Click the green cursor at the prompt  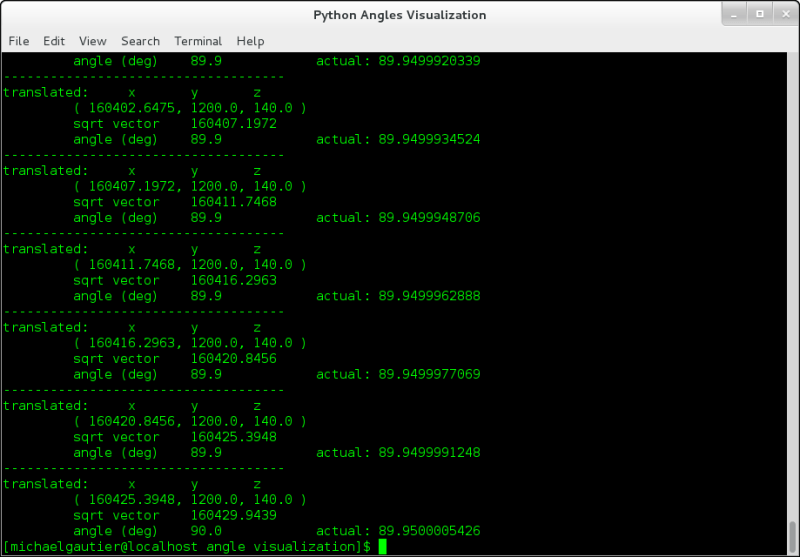coord(383,547)
